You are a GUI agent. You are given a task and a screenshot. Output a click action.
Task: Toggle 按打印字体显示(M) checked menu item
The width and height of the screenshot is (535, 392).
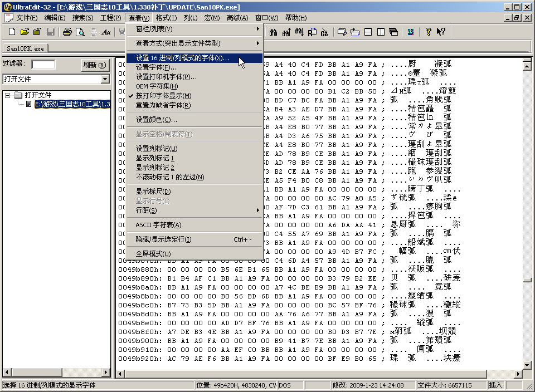194,96
